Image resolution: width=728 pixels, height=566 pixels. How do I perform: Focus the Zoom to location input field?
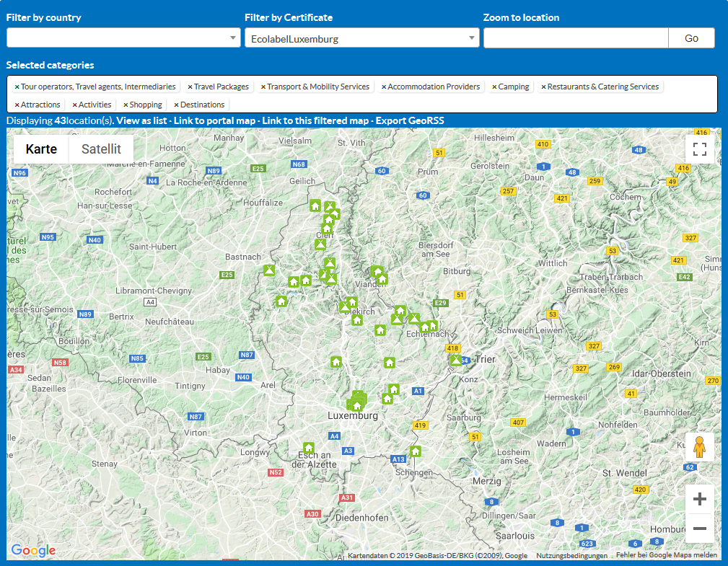coord(576,37)
